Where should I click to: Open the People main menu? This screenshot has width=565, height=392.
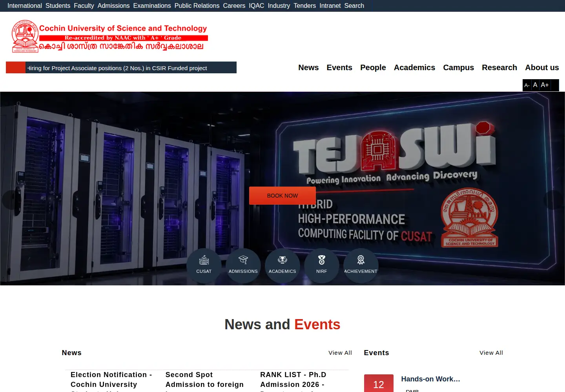coord(373,67)
